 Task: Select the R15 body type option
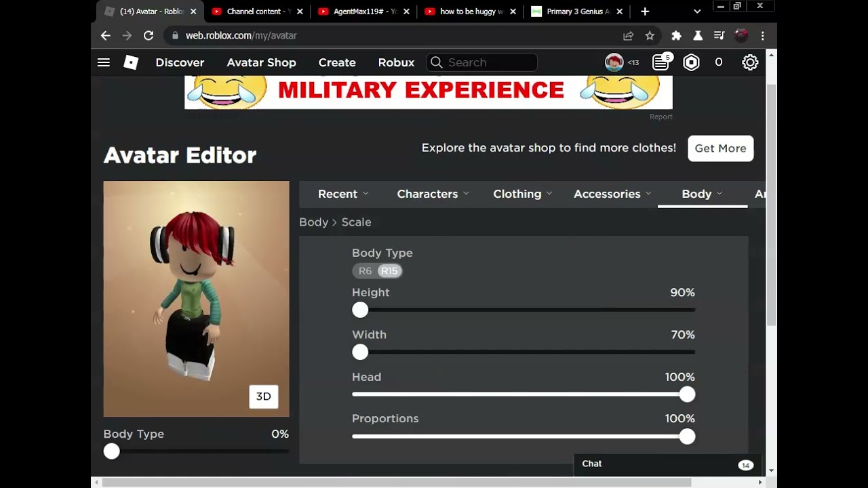(x=389, y=271)
